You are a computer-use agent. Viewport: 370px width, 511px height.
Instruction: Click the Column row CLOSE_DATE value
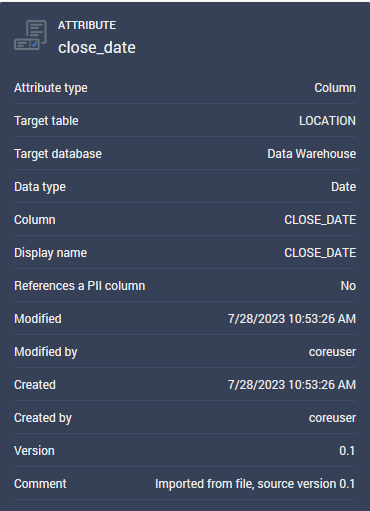[x=320, y=220]
